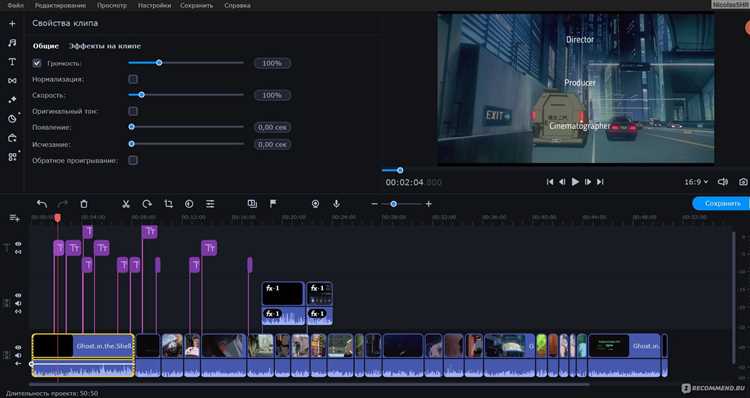Click the add track icon
The height and width of the screenshot is (398, 750).
click(x=14, y=218)
